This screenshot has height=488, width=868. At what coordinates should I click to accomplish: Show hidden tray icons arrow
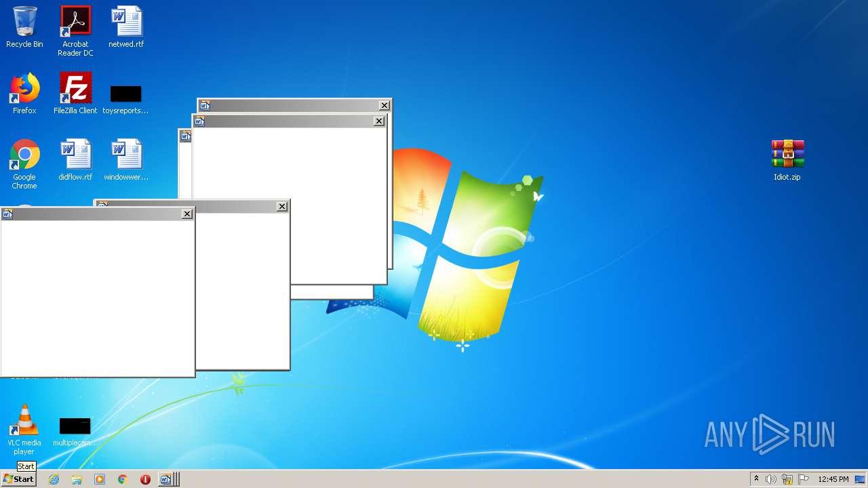pyautogui.click(x=756, y=479)
